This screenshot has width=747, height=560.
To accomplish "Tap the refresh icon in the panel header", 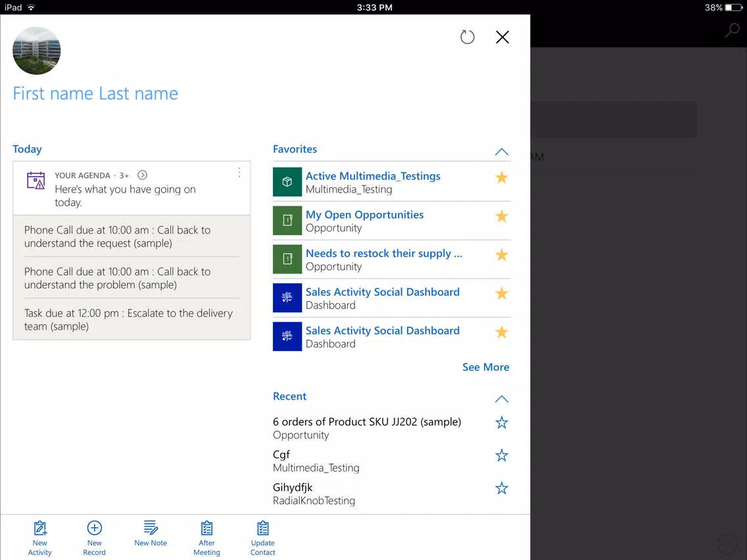I will [x=468, y=37].
